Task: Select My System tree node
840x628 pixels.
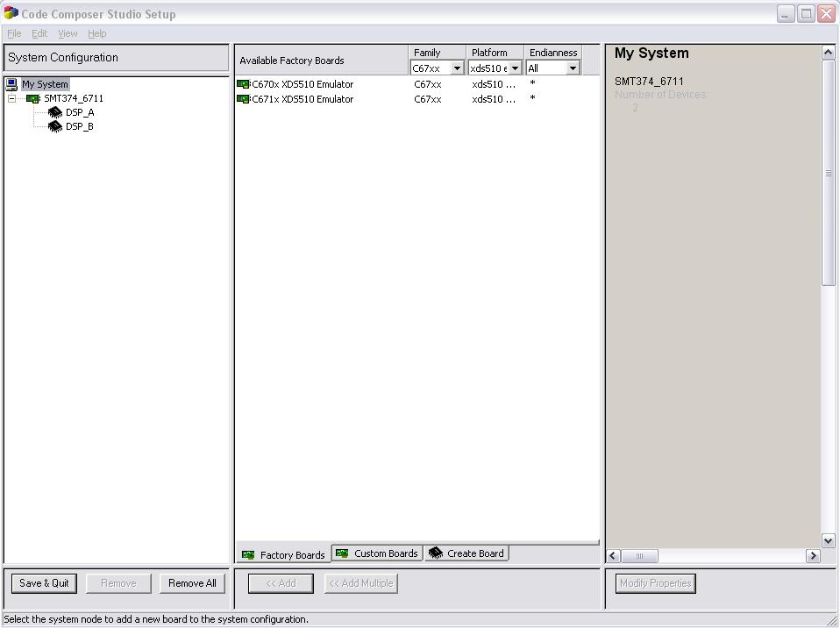Action: pos(45,84)
